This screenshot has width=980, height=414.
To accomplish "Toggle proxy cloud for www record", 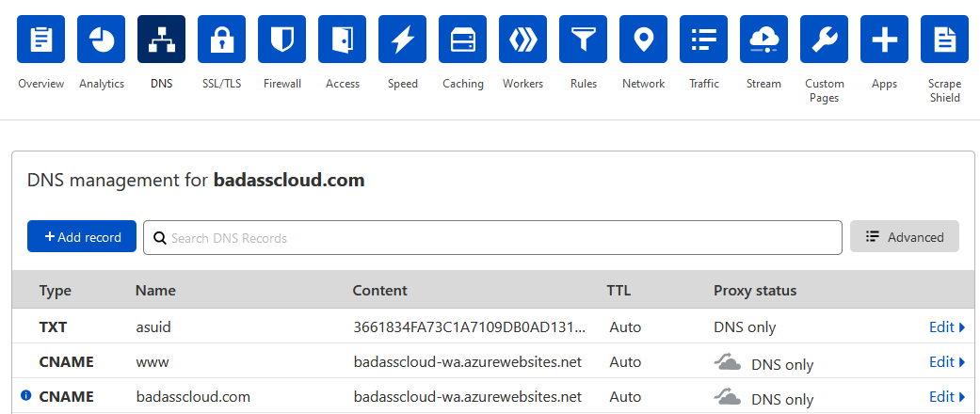I will click(728, 362).
